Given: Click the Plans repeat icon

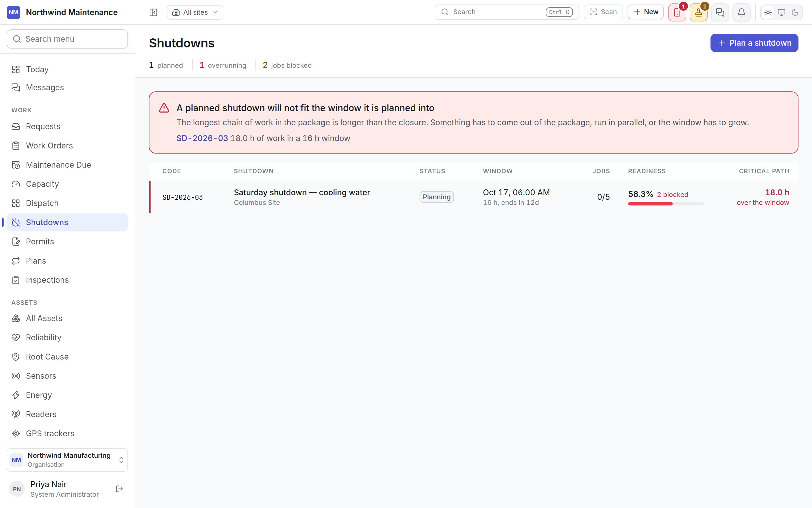Looking at the screenshot, I should pyautogui.click(x=16, y=261).
